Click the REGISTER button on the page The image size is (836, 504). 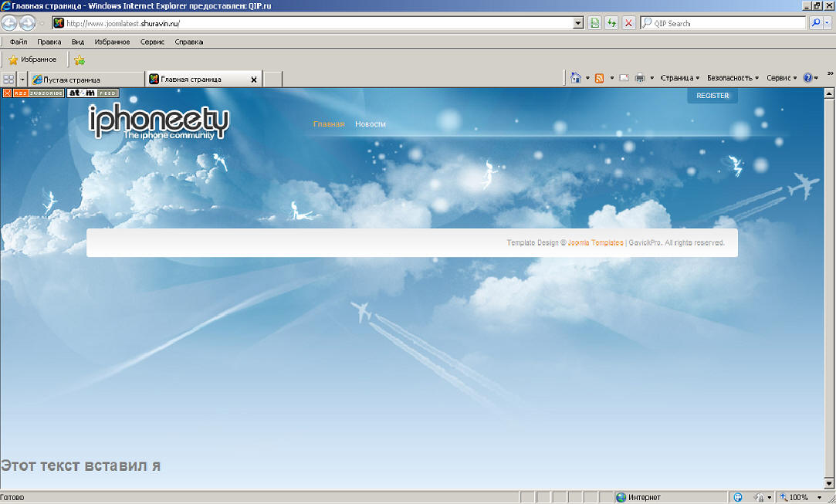tap(712, 96)
